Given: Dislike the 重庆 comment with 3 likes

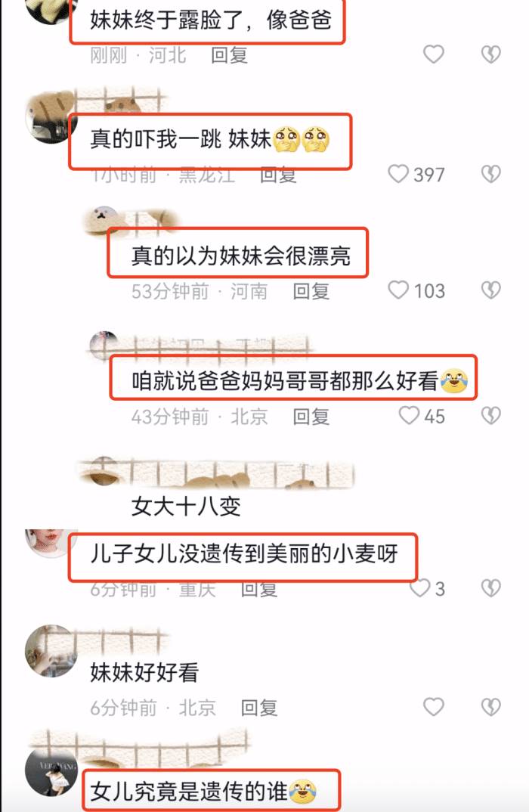Looking at the screenshot, I should coord(491,587).
